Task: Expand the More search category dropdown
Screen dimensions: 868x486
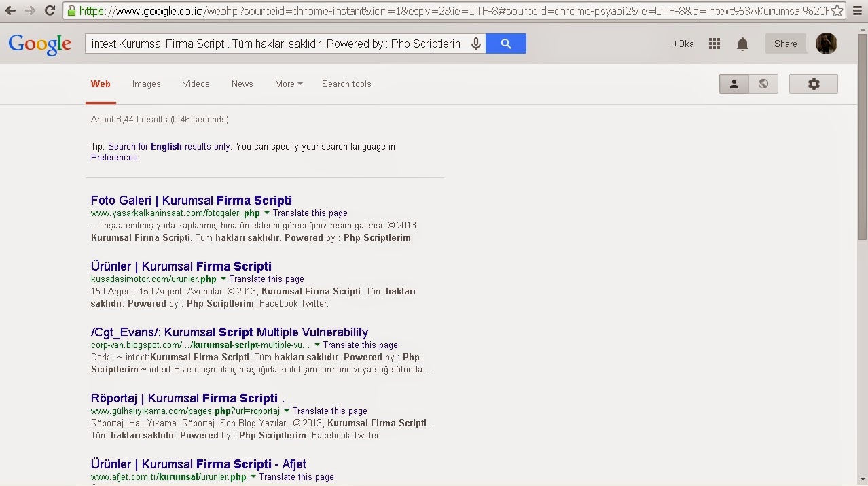Action: 289,84
